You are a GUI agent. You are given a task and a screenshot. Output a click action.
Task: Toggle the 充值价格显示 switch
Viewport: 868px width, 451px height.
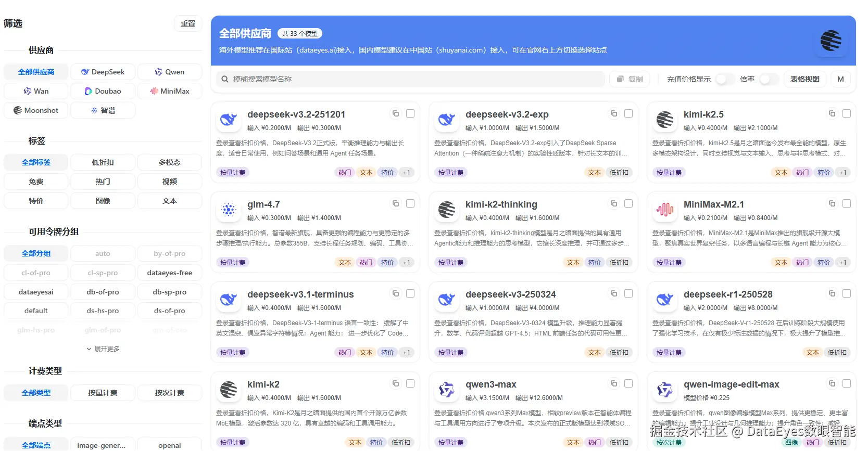(x=724, y=79)
